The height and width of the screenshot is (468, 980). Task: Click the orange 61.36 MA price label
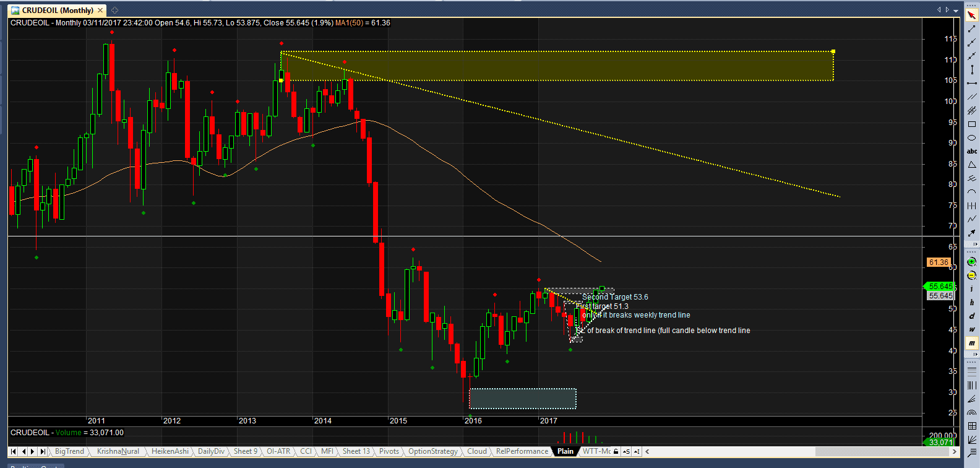pyautogui.click(x=939, y=262)
